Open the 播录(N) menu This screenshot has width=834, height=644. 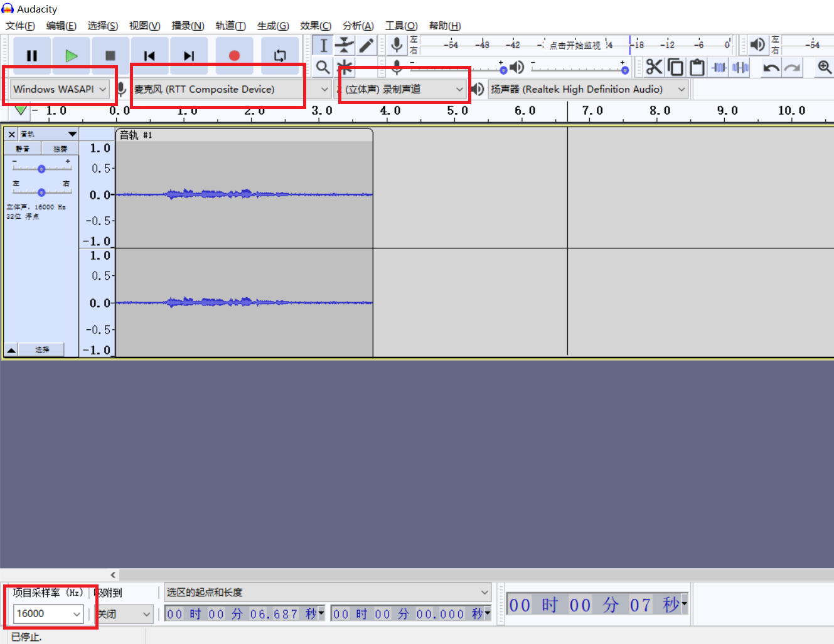tap(188, 26)
